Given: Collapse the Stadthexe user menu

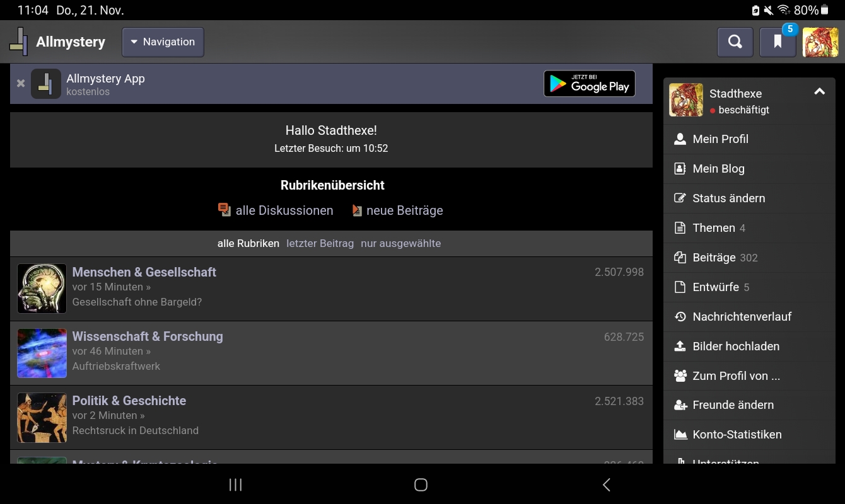Looking at the screenshot, I should [x=819, y=92].
